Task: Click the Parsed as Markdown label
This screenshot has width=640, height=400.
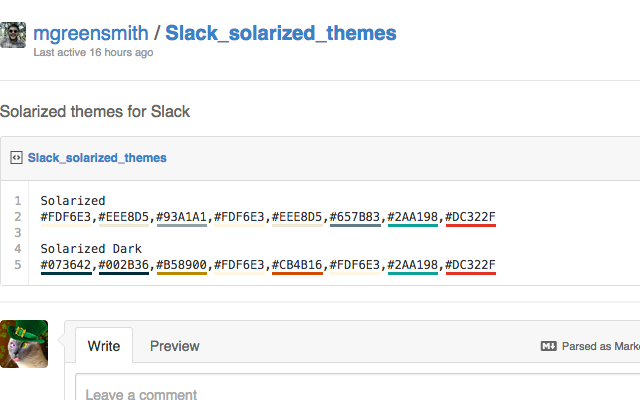Action: tap(600, 346)
